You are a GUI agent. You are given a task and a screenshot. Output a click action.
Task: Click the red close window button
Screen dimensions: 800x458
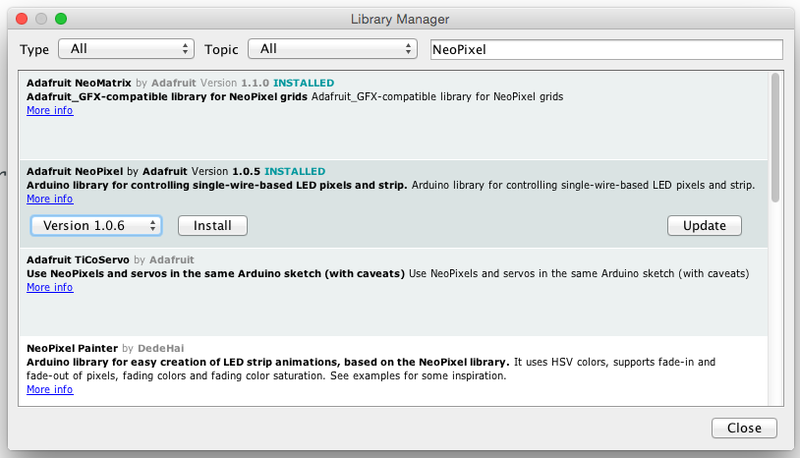pos(20,19)
